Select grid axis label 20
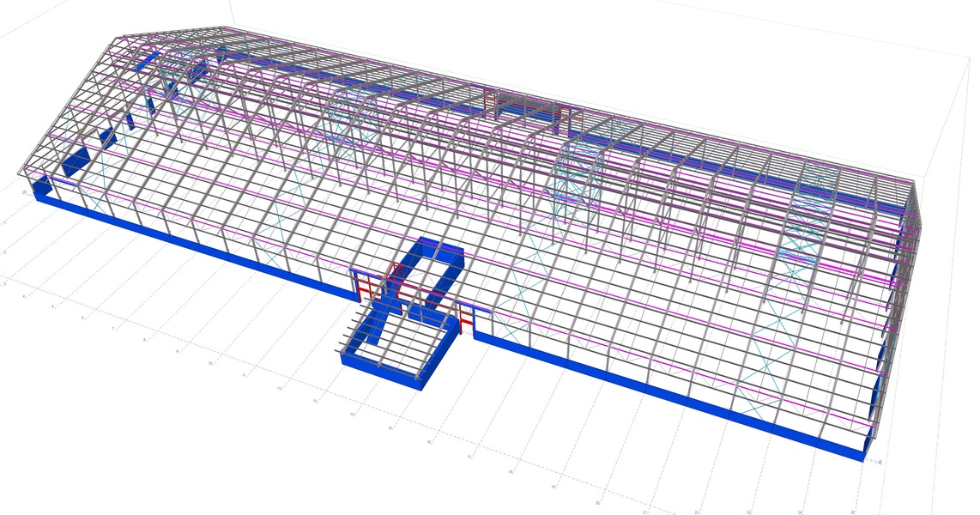 598,501
